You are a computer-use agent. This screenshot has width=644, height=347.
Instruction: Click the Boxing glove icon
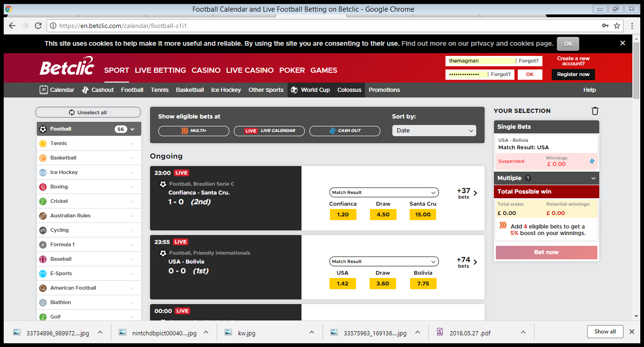click(x=43, y=187)
